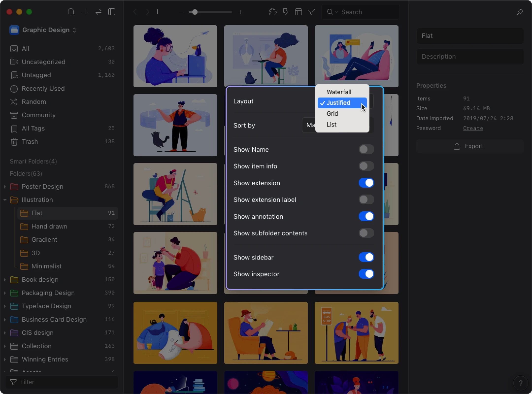This screenshot has height=394, width=532.
Task: Choose List layout option
Action: pyautogui.click(x=342, y=124)
